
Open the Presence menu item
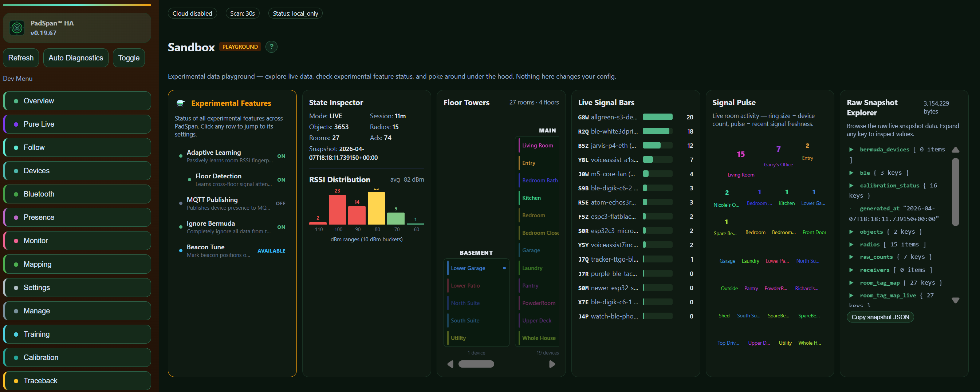click(x=77, y=218)
